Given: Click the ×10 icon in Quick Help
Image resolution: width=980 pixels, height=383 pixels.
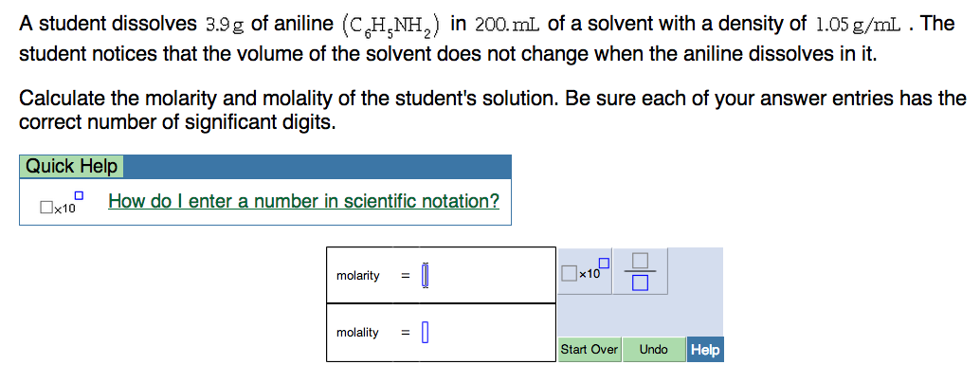Looking at the screenshot, I should (61, 203).
